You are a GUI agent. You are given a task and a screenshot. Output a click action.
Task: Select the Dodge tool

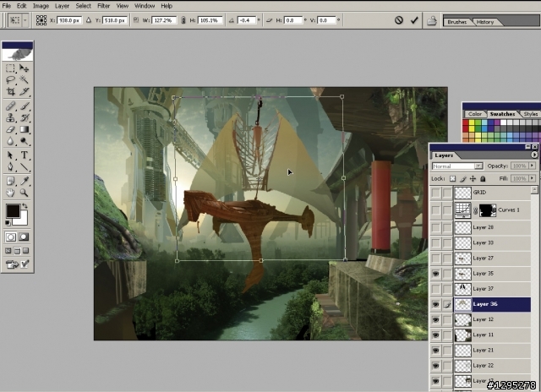point(24,141)
